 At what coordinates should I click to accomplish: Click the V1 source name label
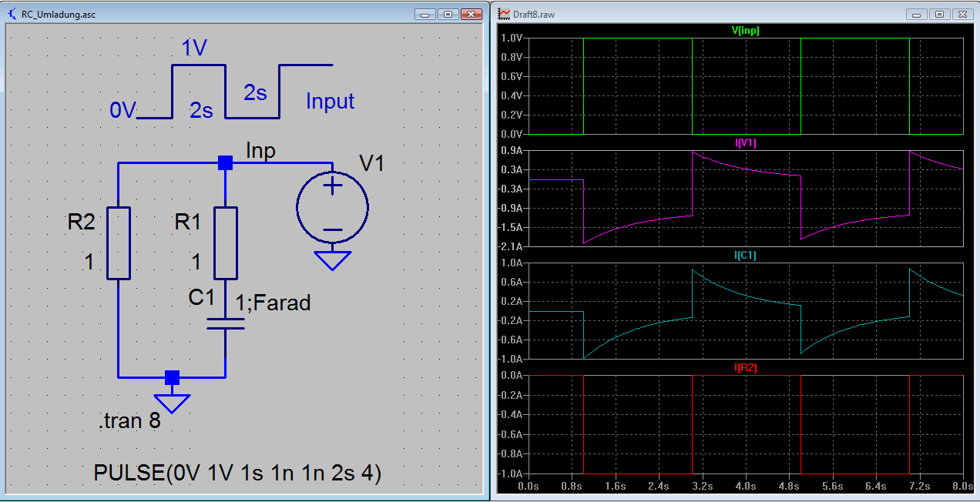[371, 162]
